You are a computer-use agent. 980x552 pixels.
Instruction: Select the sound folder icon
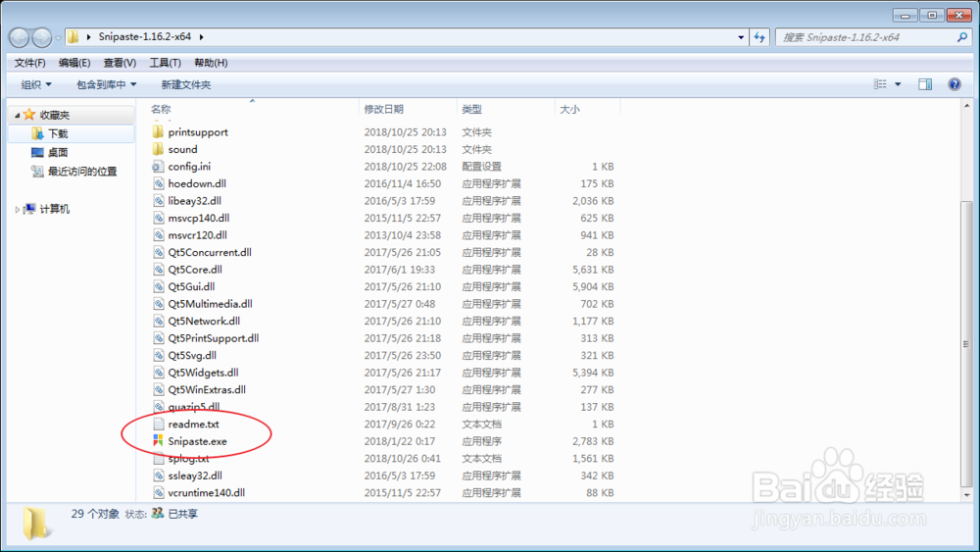(x=158, y=149)
